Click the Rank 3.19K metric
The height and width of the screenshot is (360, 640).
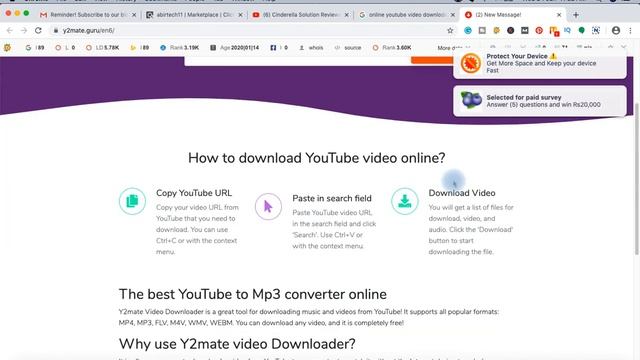click(x=179, y=48)
